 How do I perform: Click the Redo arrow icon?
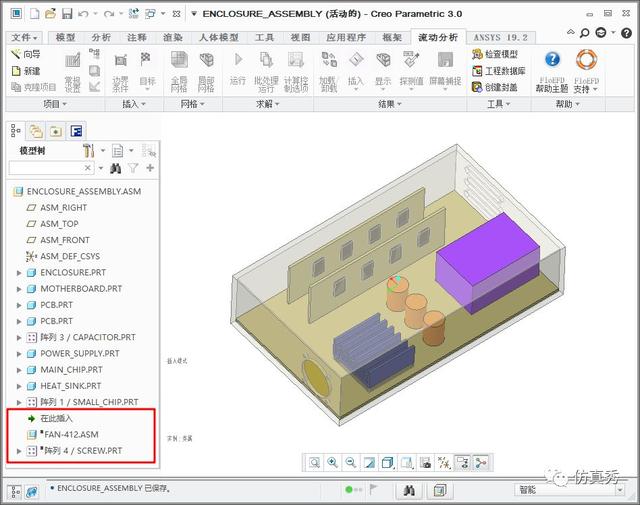coord(109,14)
